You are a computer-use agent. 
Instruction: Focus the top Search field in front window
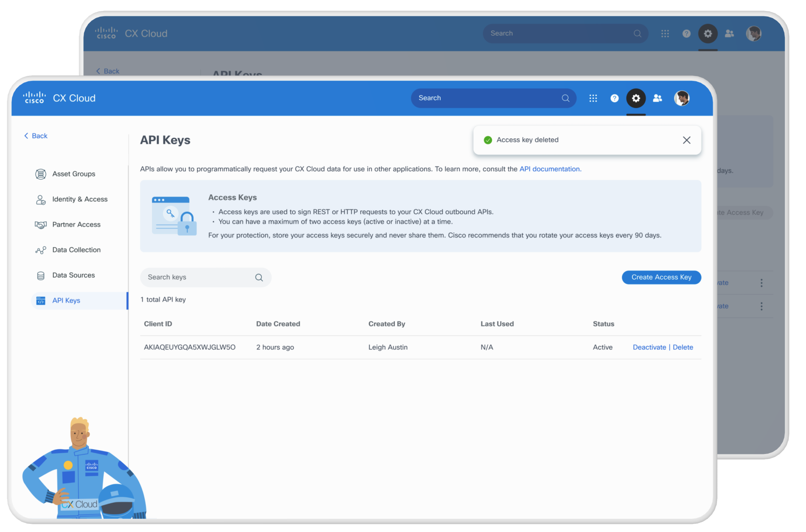pyautogui.click(x=493, y=98)
